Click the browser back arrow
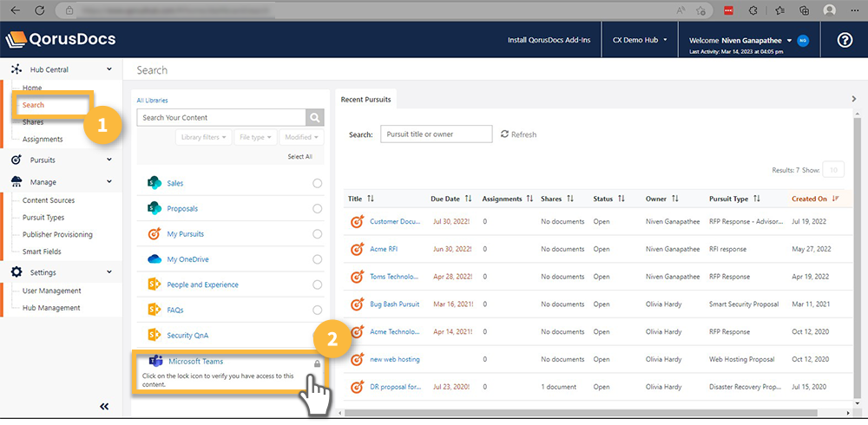The image size is (868, 425). coord(15,10)
